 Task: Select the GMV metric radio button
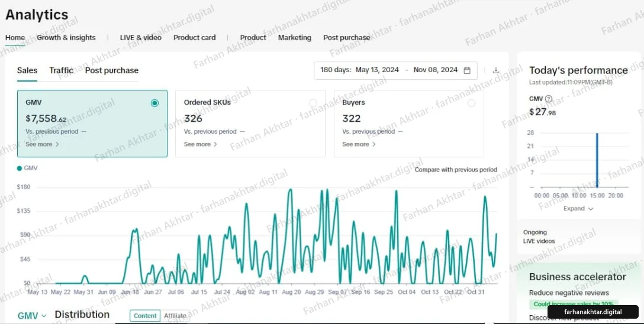[x=154, y=103]
